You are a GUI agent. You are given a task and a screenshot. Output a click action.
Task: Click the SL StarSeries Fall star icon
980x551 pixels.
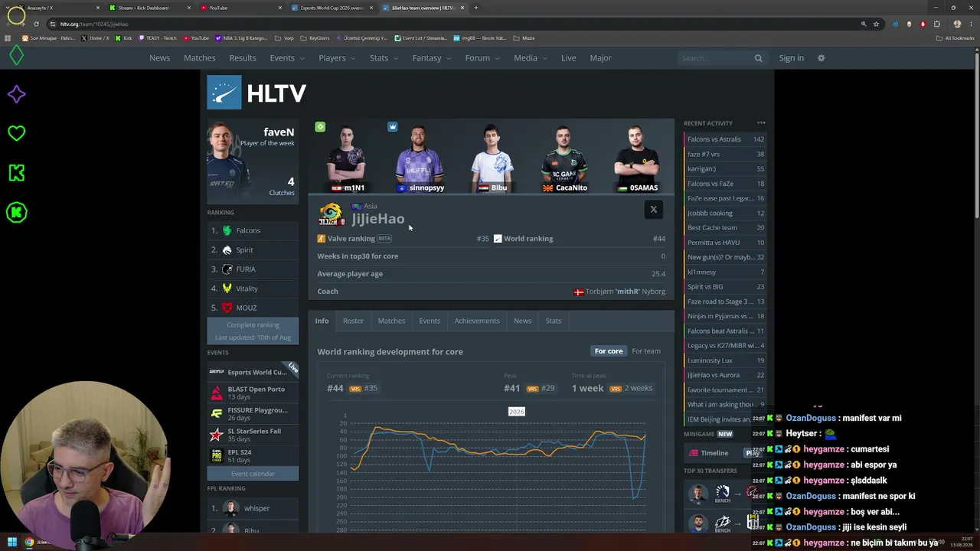pyautogui.click(x=217, y=435)
